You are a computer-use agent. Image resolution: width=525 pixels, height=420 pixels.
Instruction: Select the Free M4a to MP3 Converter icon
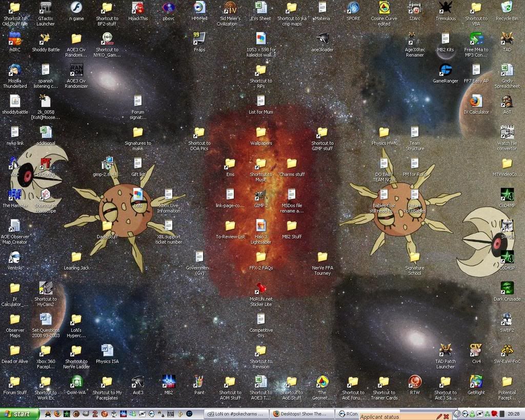pos(476,39)
